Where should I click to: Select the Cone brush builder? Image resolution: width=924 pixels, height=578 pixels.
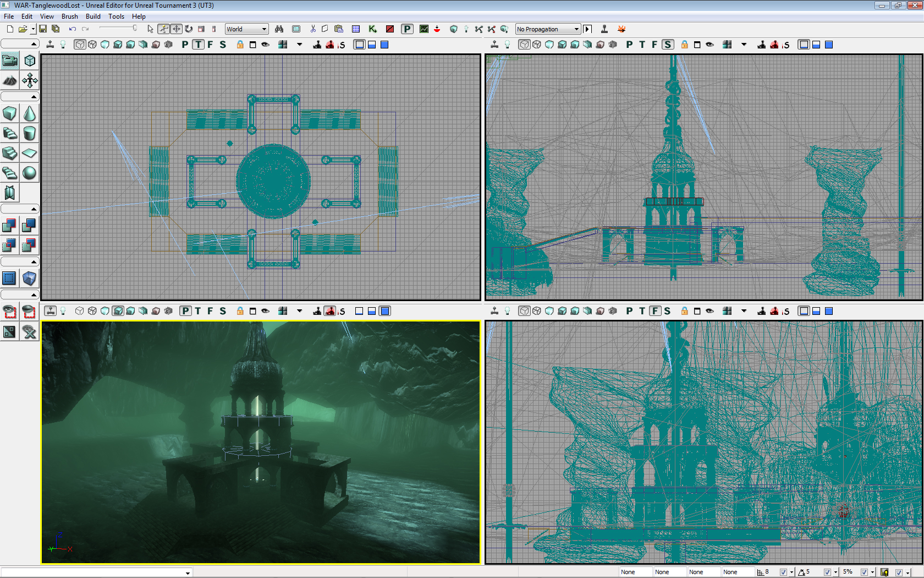(30, 113)
